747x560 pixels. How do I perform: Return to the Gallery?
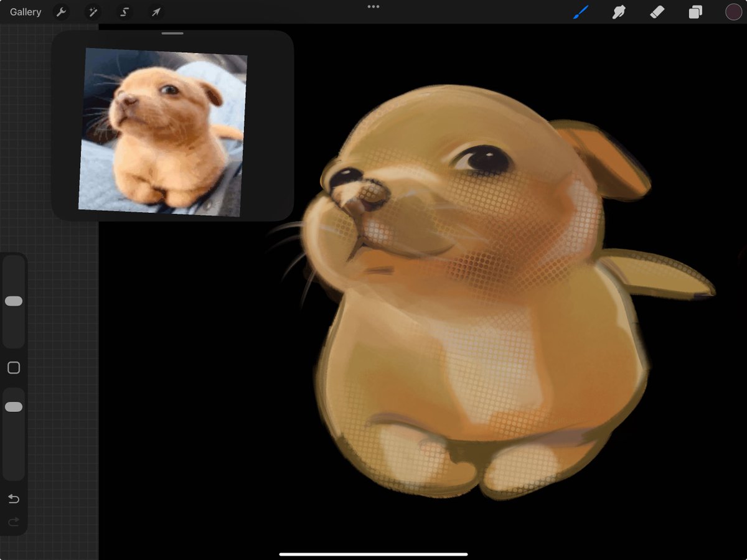26,12
